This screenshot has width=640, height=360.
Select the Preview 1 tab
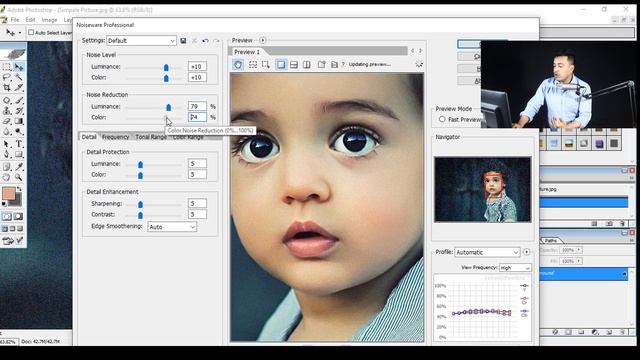[x=247, y=52]
